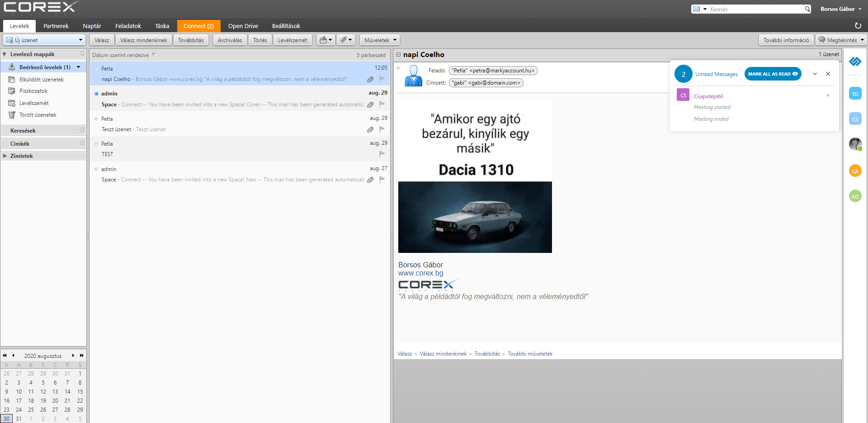The image size is (868, 423).
Task: Switch to the Partnerek tab
Action: pyautogui.click(x=56, y=26)
